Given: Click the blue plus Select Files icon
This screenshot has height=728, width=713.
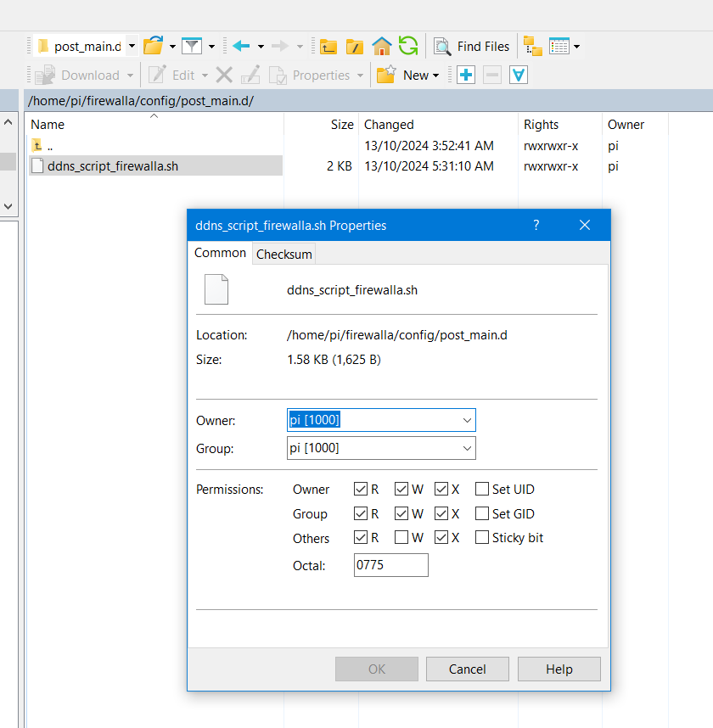Looking at the screenshot, I should (x=465, y=75).
